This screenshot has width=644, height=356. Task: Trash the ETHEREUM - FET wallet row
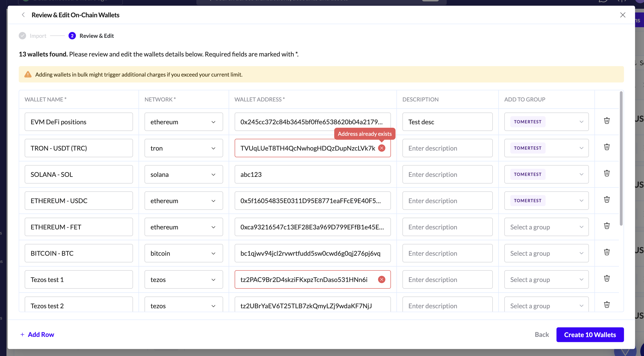[x=607, y=226]
